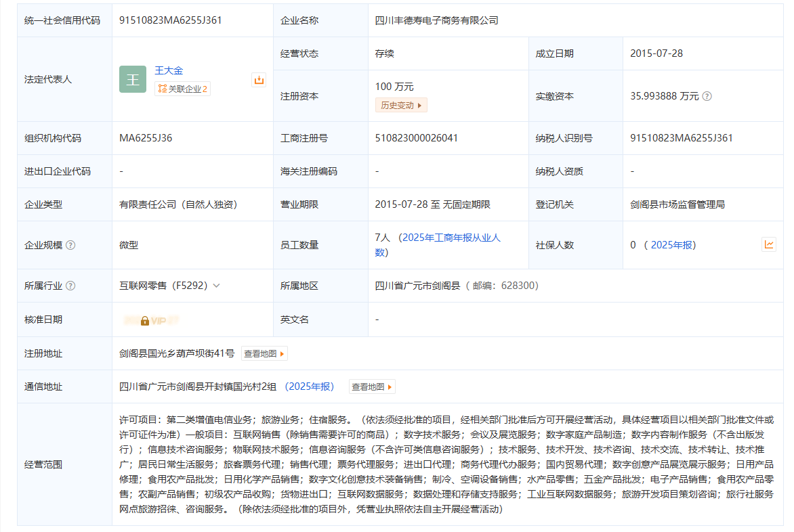Open legal representative 王大金 link
This screenshot has height=532, width=794.
[169, 71]
